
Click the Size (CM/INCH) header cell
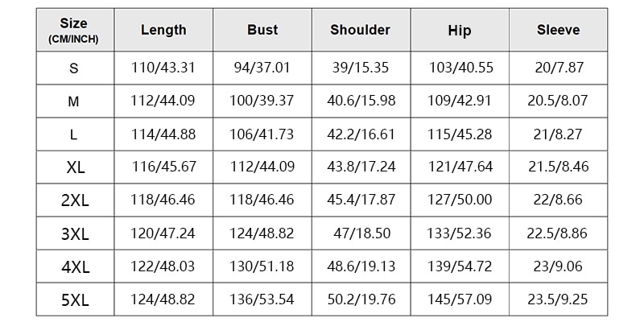coord(75,30)
